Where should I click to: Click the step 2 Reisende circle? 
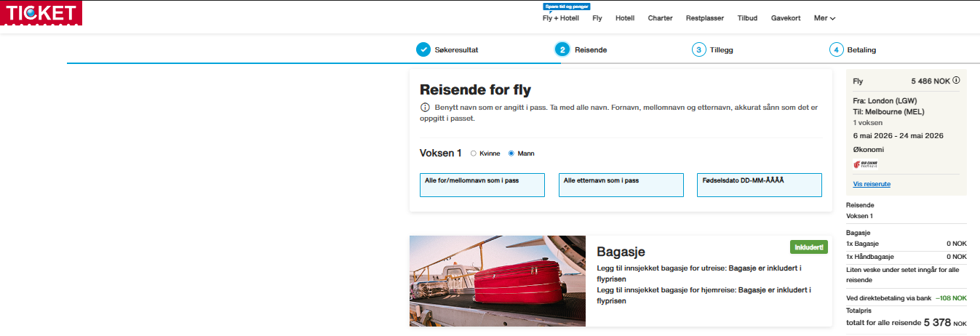pyautogui.click(x=562, y=49)
